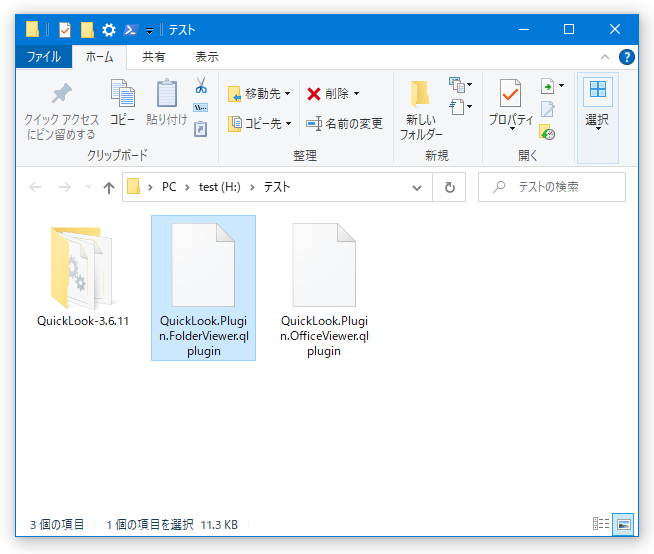
Task: Switch to the 表示 tab
Action: [206, 57]
